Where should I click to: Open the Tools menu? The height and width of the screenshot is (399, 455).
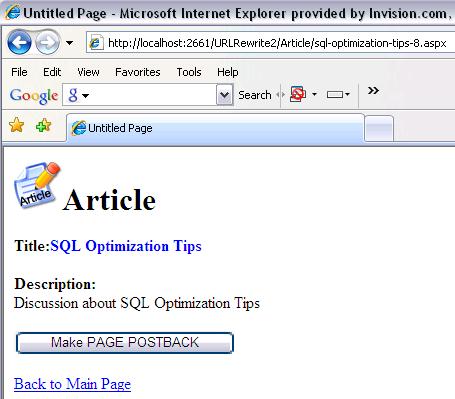(189, 72)
